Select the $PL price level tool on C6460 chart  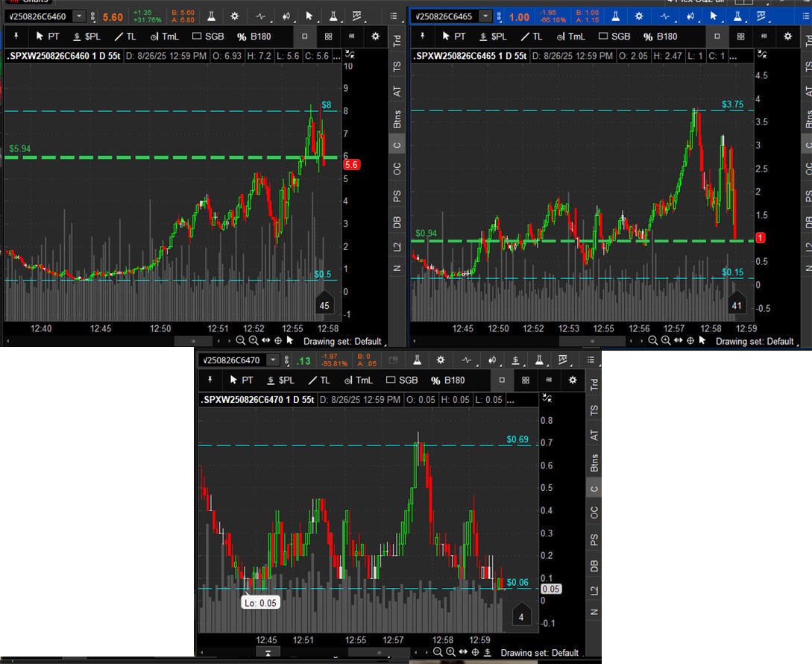[86, 36]
